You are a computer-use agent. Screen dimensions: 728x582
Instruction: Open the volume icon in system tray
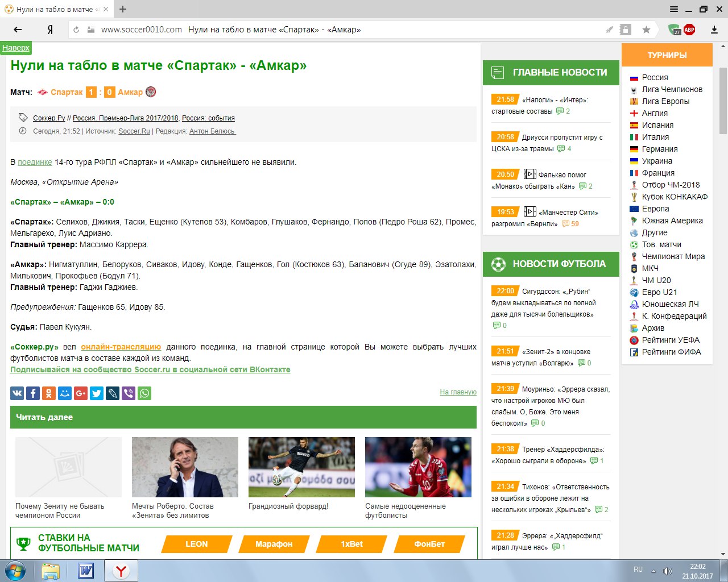point(668,571)
